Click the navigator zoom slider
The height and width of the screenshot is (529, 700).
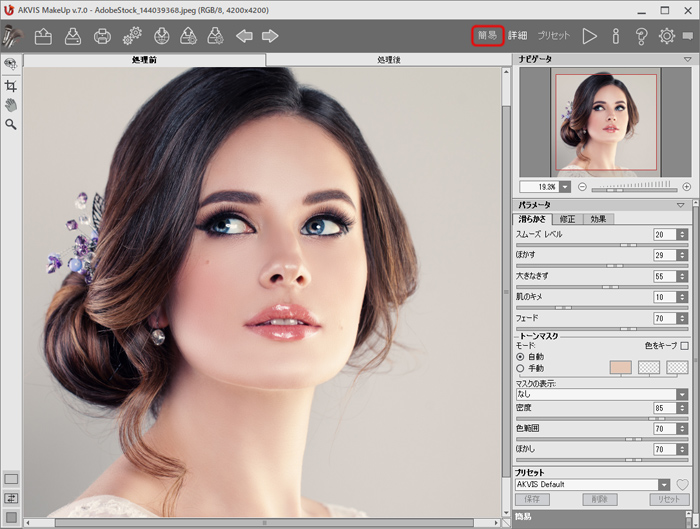click(634, 190)
